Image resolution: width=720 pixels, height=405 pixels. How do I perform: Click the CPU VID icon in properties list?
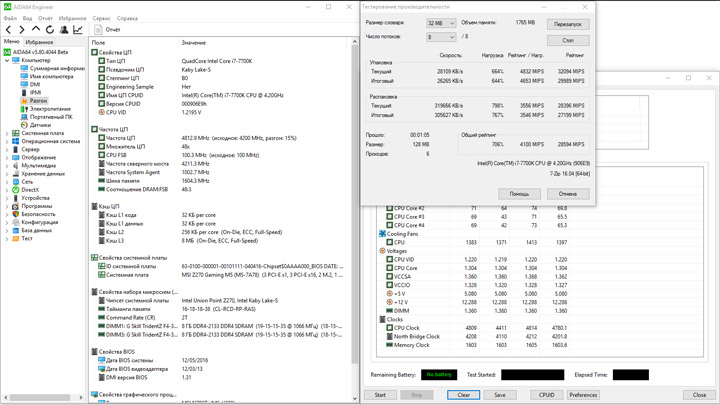coord(101,112)
